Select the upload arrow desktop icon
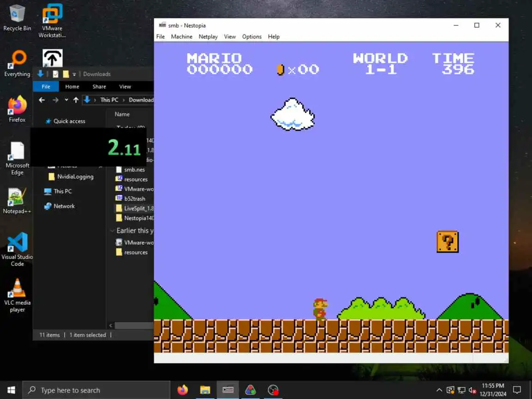 click(52, 58)
